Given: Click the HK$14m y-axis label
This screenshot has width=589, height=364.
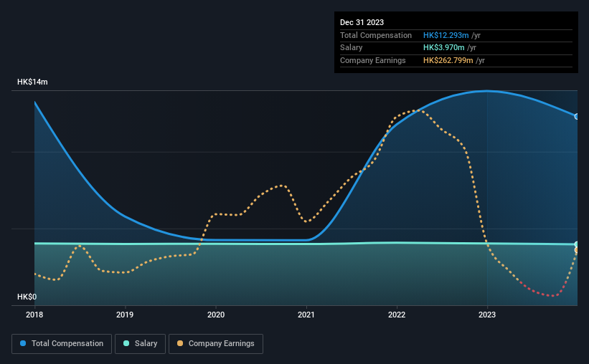Looking at the screenshot, I should [x=32, y=82].
